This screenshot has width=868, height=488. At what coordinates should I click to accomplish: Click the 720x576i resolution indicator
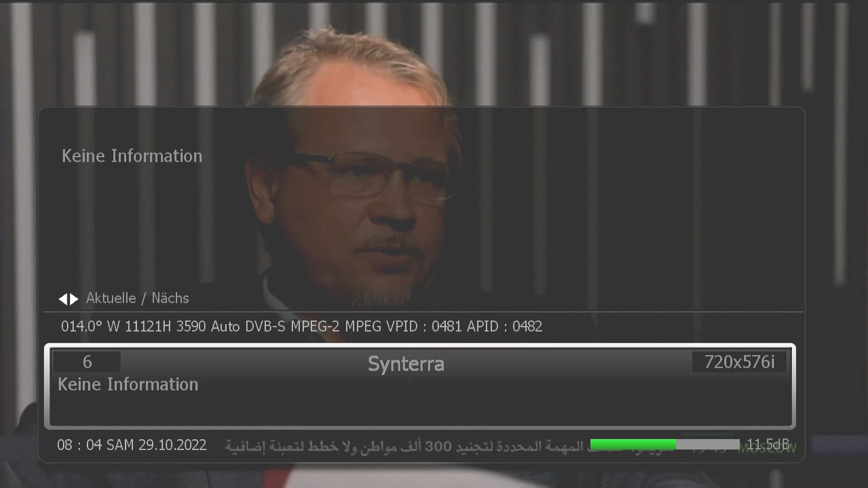[739, 362]
